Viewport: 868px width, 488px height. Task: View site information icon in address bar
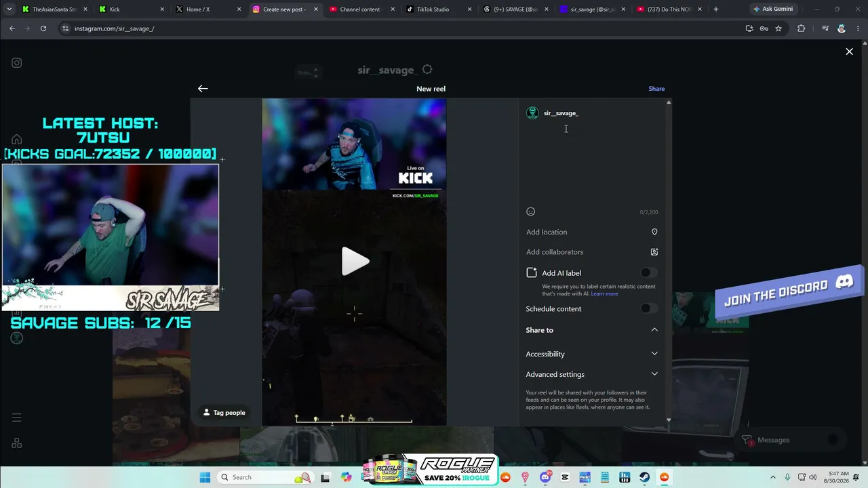[65, 28]
